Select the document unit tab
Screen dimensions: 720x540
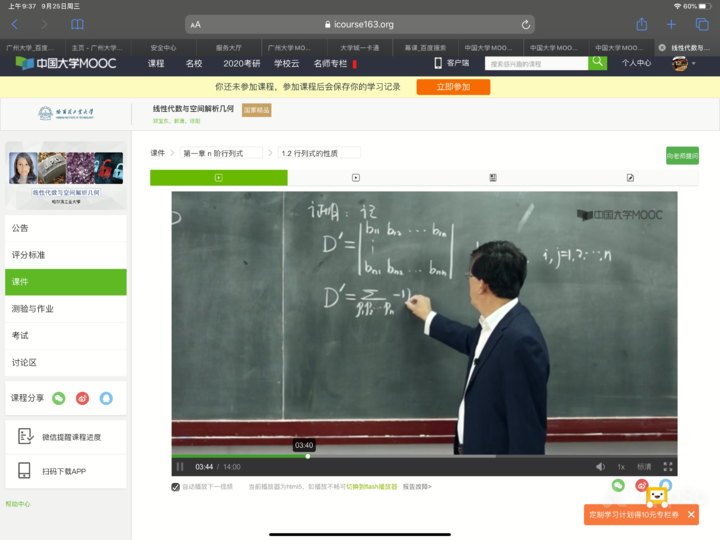(x=493, y=178)
